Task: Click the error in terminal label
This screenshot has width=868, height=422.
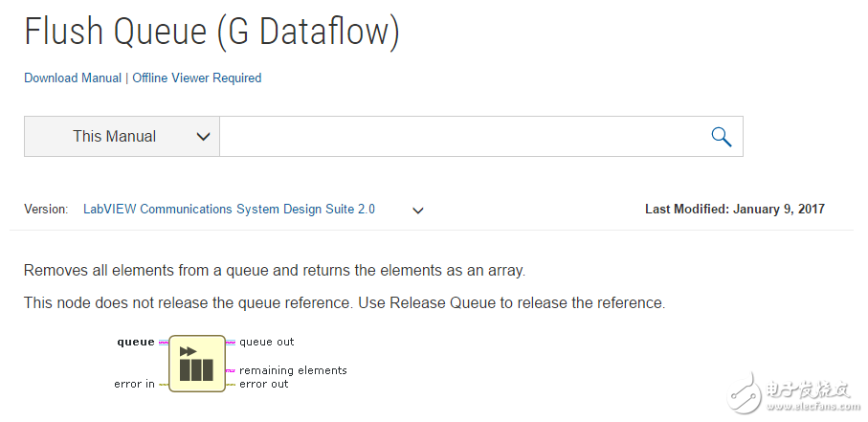Action: pos(134,384)
